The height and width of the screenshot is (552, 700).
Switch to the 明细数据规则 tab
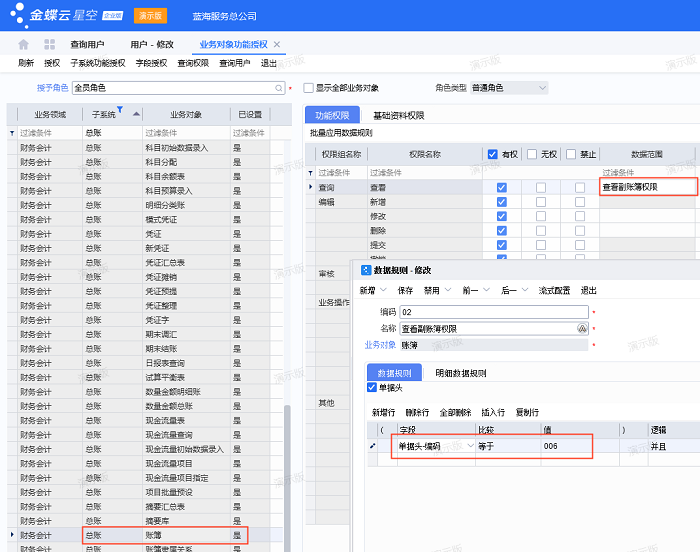(x=461, y=373)
